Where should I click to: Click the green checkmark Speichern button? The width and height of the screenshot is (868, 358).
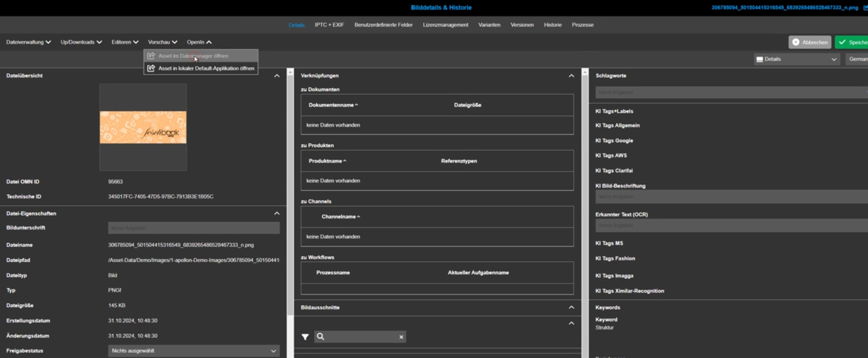point(852,42)
